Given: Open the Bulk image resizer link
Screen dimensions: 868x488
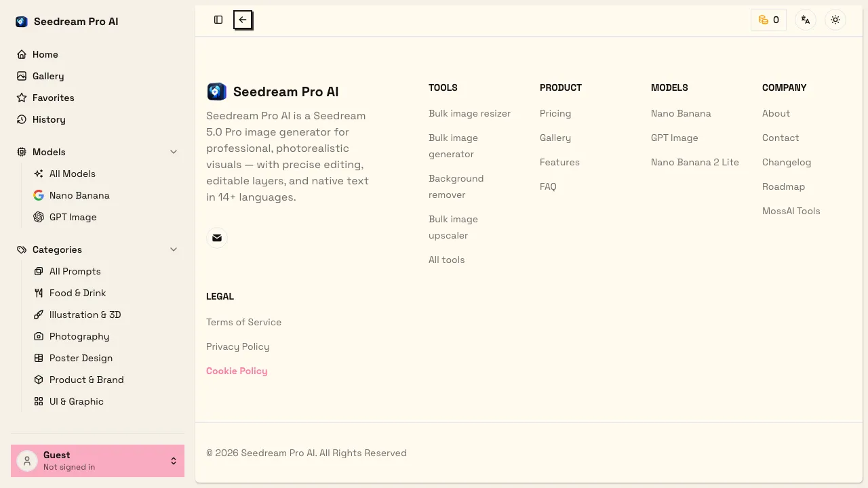Looking at the screenshot, I should (x=469, y=113).
